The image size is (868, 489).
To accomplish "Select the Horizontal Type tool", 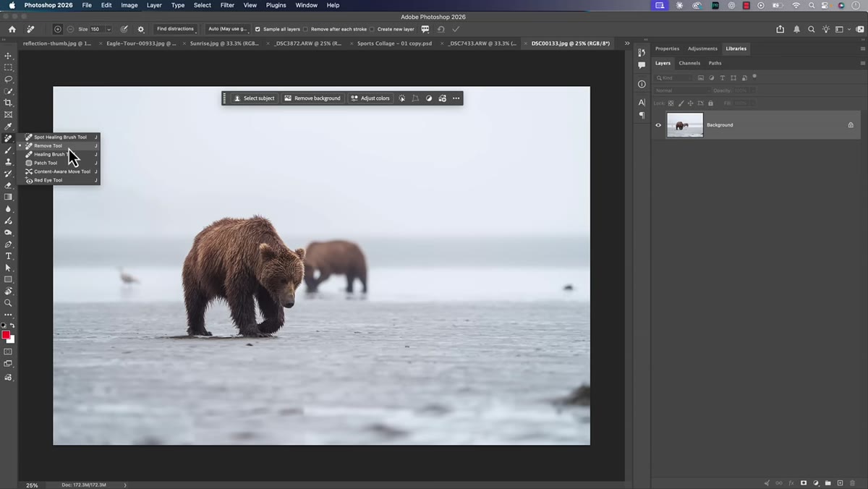I will (x=9, y=256).
